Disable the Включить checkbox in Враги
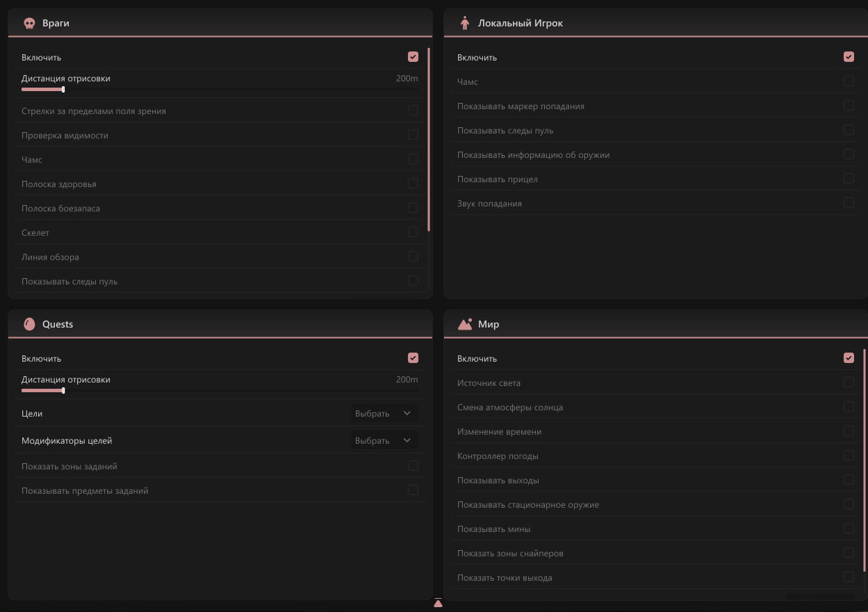 click(x=413, y=57)
